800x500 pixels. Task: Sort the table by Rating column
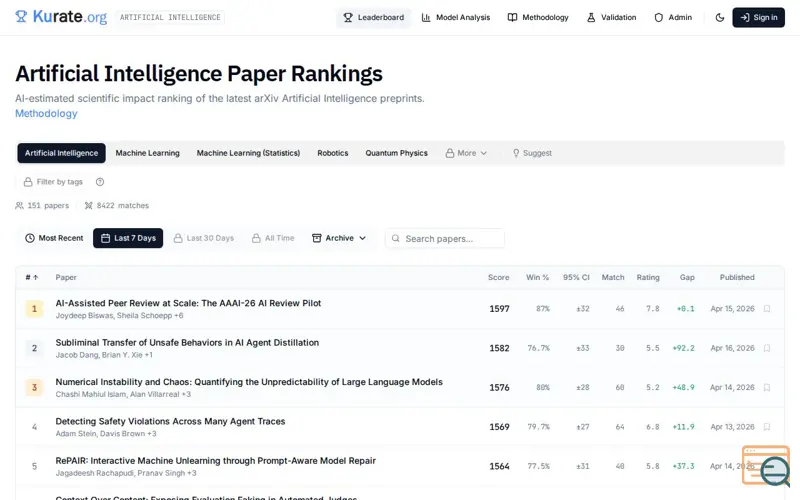648,278
